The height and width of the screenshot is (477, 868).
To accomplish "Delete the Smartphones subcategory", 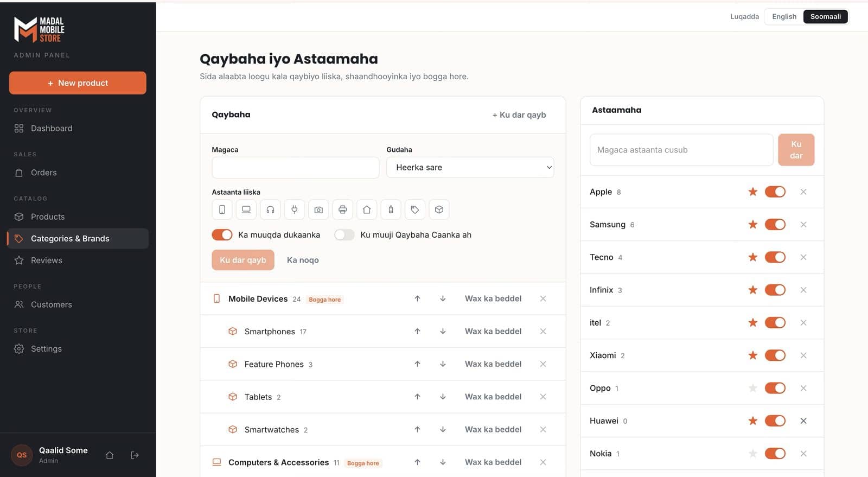I will [x=543, y=332].
